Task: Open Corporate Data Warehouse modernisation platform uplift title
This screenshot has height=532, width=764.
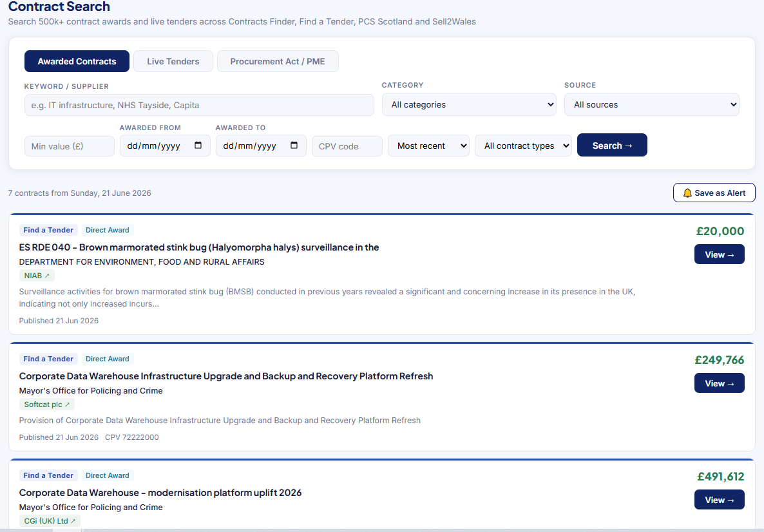Action: [160, 493]
